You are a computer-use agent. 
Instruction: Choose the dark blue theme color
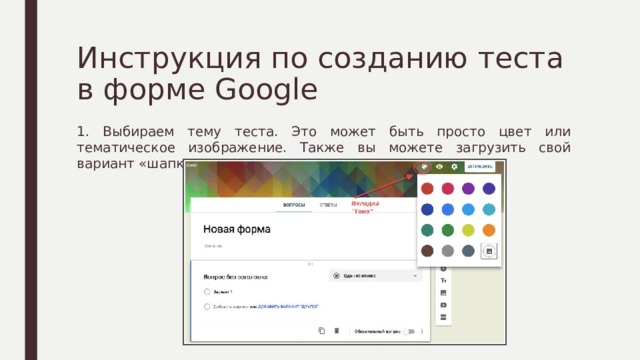pyautogui.click(x=427, y=209)
